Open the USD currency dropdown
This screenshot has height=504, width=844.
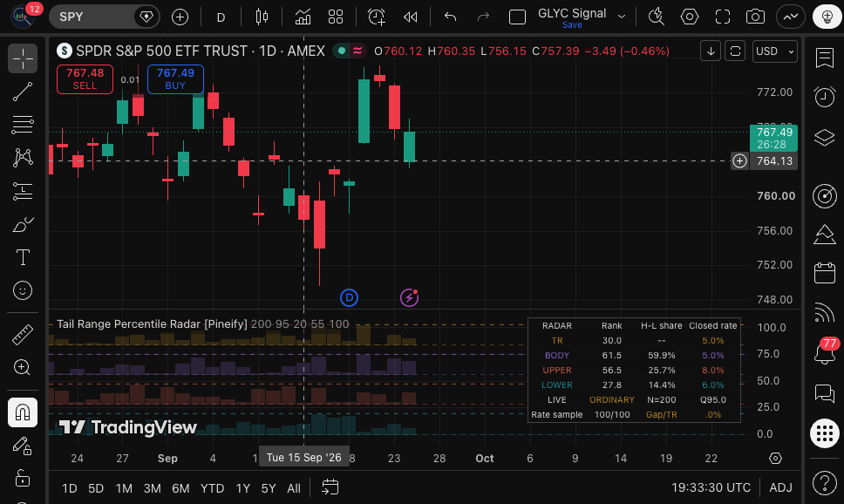pyautogui.click(x=774, y=51)
